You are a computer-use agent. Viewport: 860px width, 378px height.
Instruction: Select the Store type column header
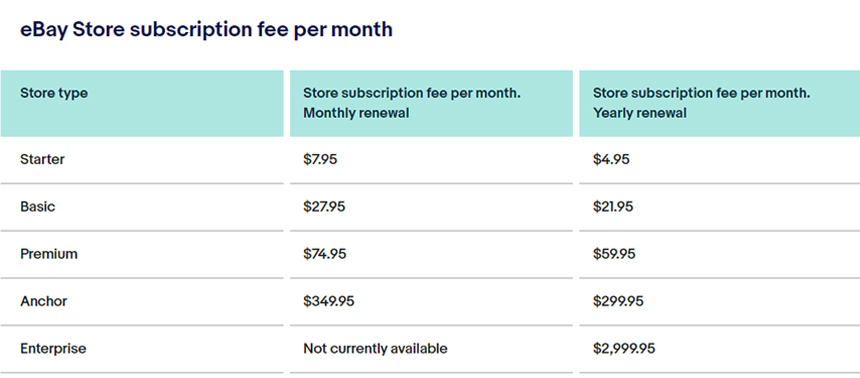click(x=142, y=103)
